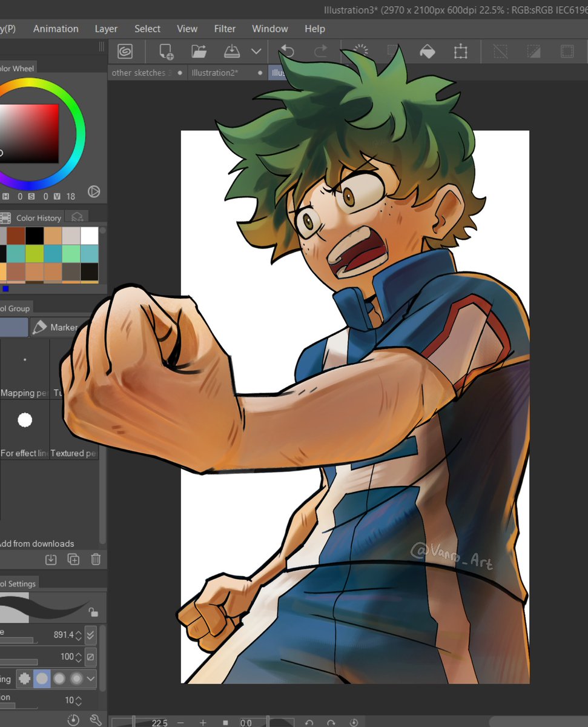Screen dimensions: 588x727
Task: Click the 0.0 rotation angle field
Action: 246,723
